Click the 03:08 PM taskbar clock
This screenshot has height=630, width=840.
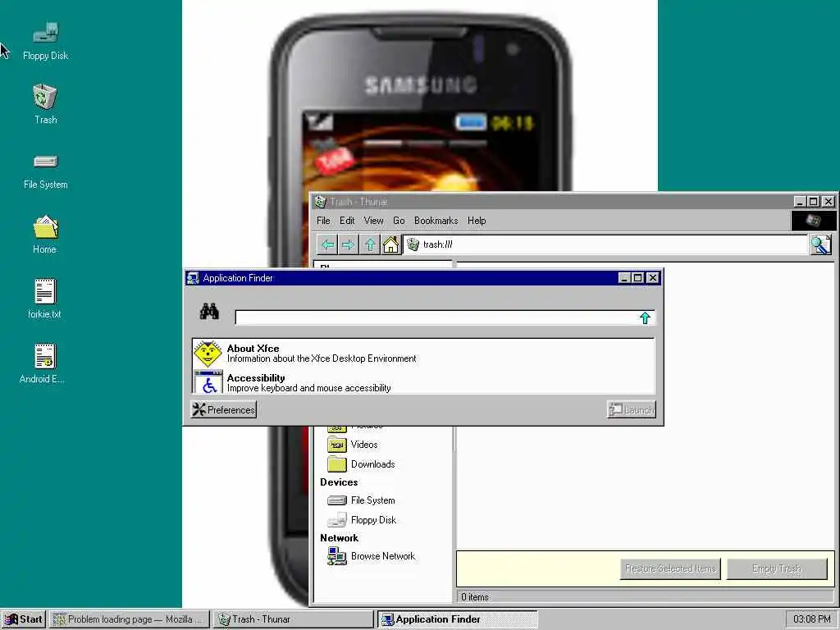pyautogui.click(x=811, y=619)
